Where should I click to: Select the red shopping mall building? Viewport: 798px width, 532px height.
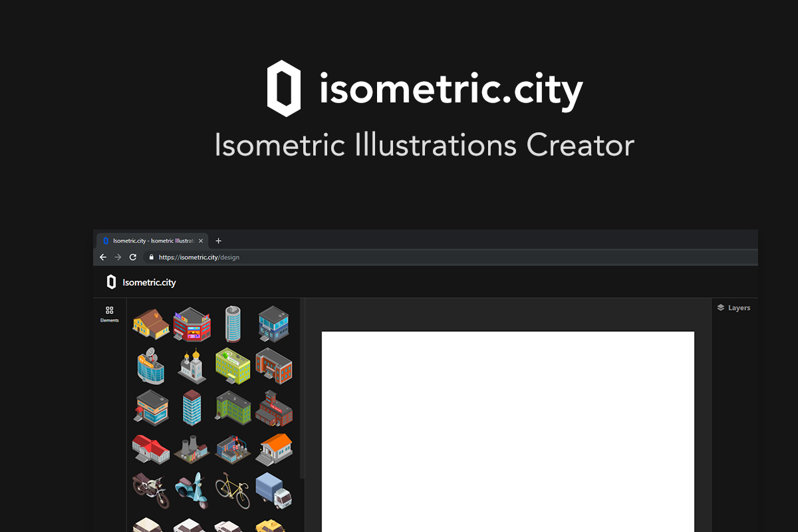pyautogui.click(x=192, y=324)
